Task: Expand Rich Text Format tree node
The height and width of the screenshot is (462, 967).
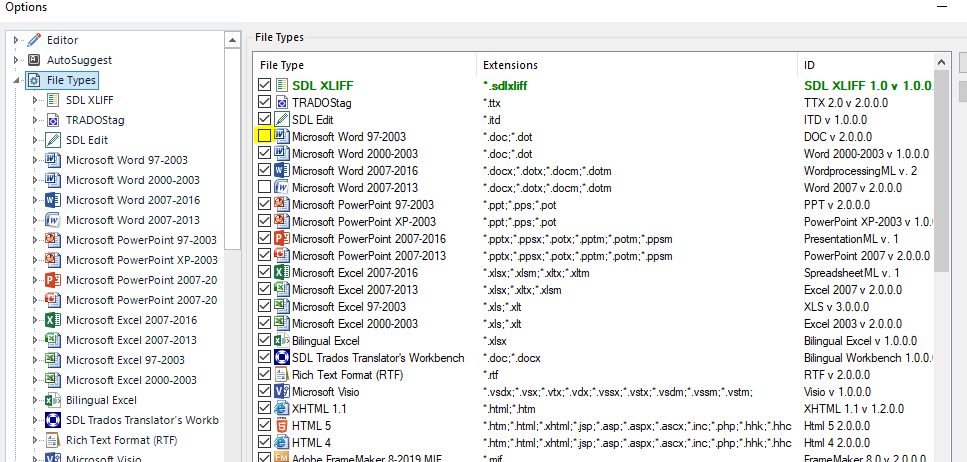Action: point(35,440)
